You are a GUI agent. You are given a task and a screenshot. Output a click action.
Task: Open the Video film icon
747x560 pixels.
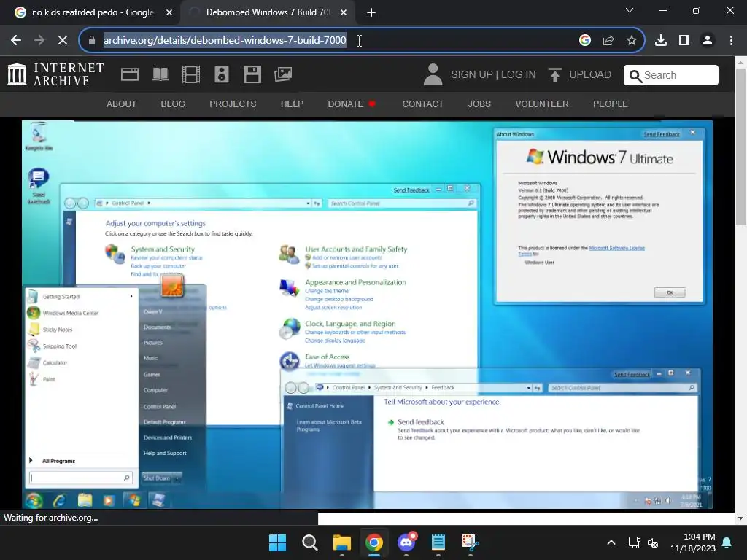tap(191, 74)
